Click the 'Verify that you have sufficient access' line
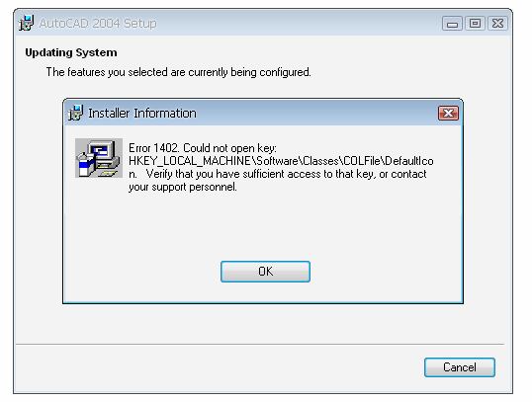 tap(278, 174)
